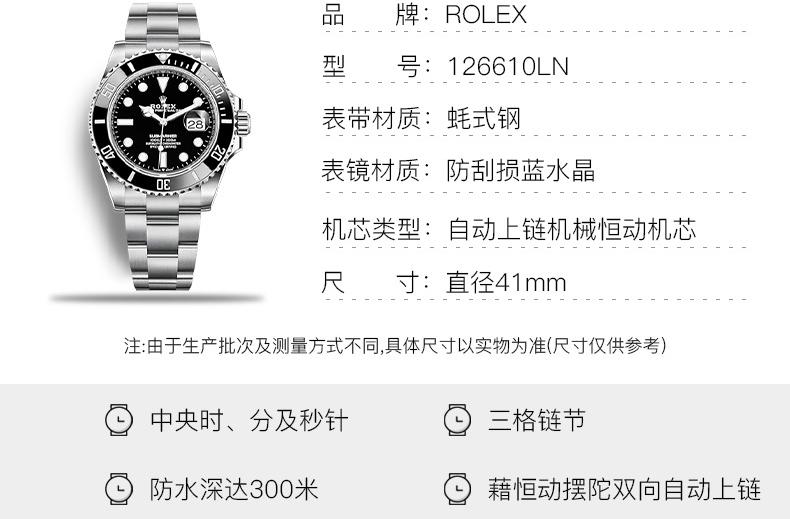The width and height of the screenshot is (790, 519).
Task: Click feature text 藉恒动摆陀双向自动上链
Action: coord(624,489)
